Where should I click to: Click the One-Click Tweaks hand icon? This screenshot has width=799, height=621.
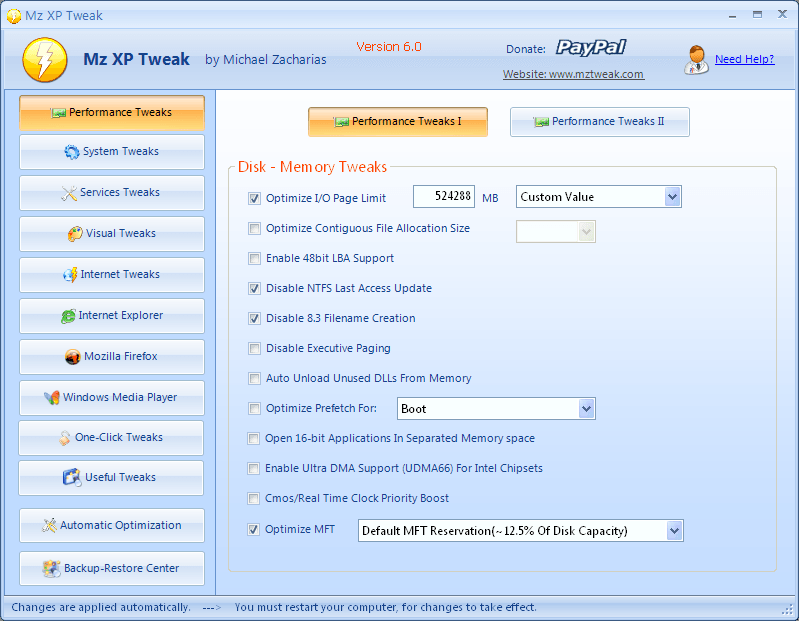(x=64, y=438)
